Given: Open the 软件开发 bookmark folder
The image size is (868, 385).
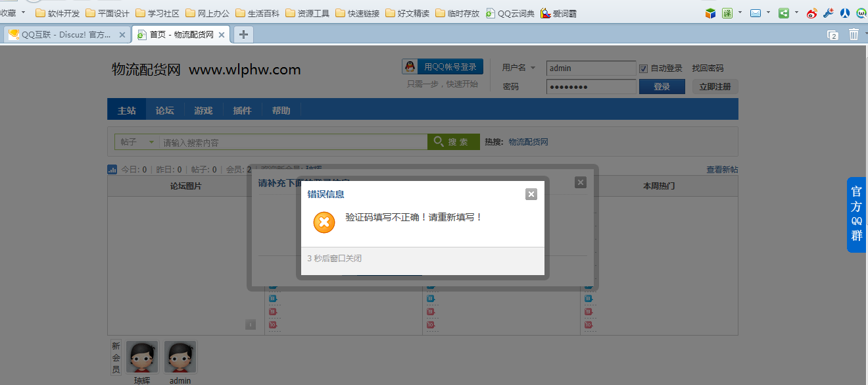Looking at the screenshot, I should [57, 13].
